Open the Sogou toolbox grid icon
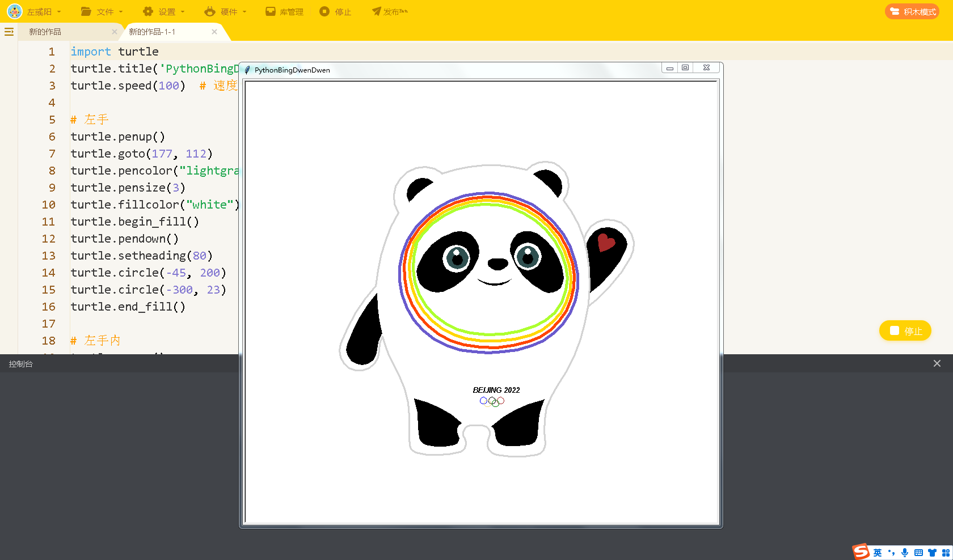This screenshot has width=953, height=560. (946, 553)
